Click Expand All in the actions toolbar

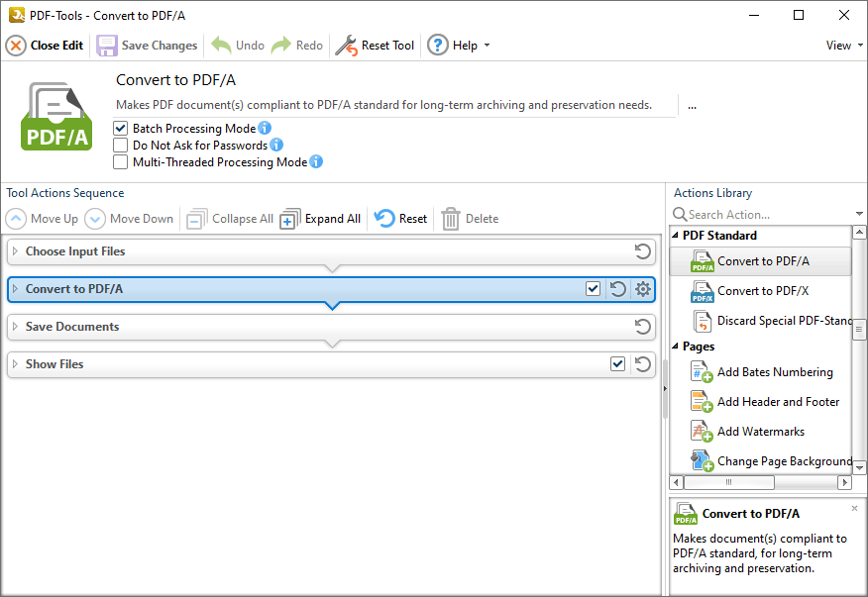tap(320, 219)
